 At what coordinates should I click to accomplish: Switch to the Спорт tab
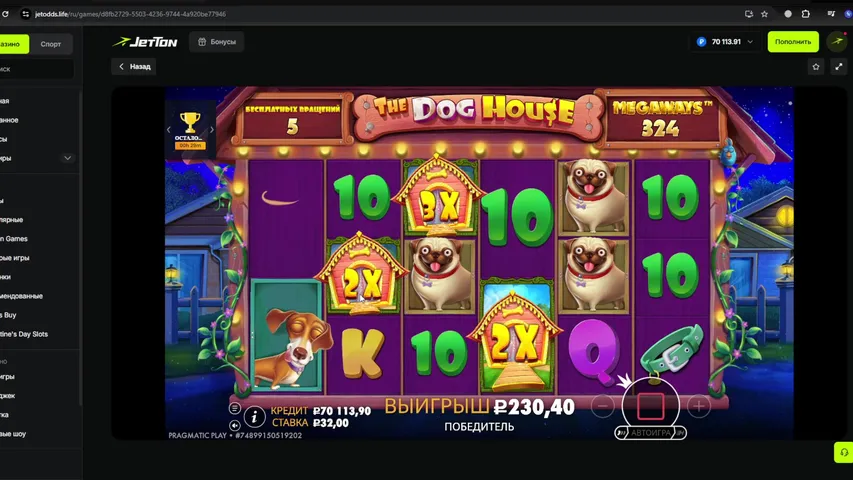coord(51,44)
